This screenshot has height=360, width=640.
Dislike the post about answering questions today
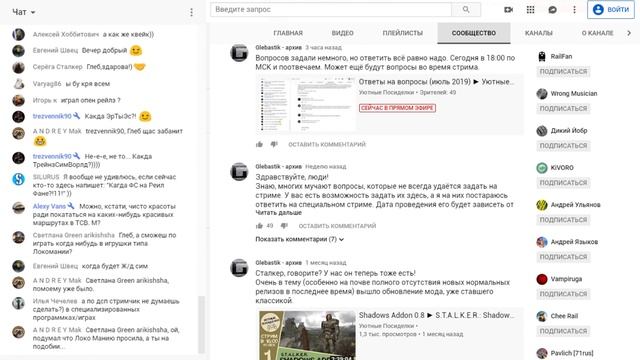(274, 144)
